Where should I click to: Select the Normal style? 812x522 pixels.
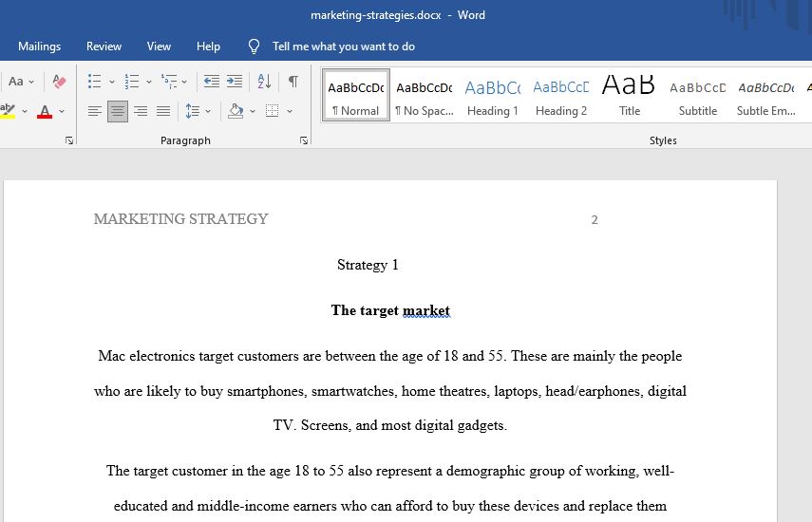click(356, 96)
